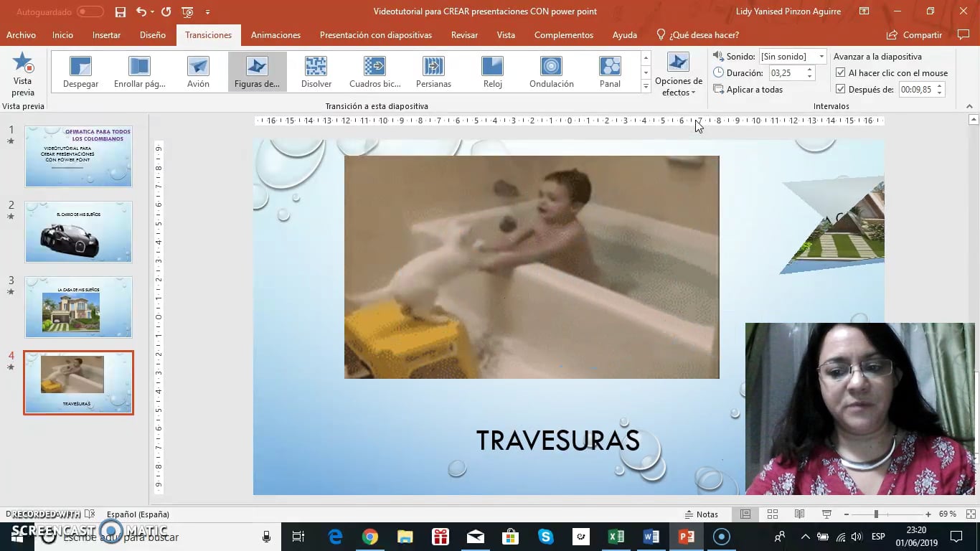Save the presentation with disk icon

(x=121, y=11)
